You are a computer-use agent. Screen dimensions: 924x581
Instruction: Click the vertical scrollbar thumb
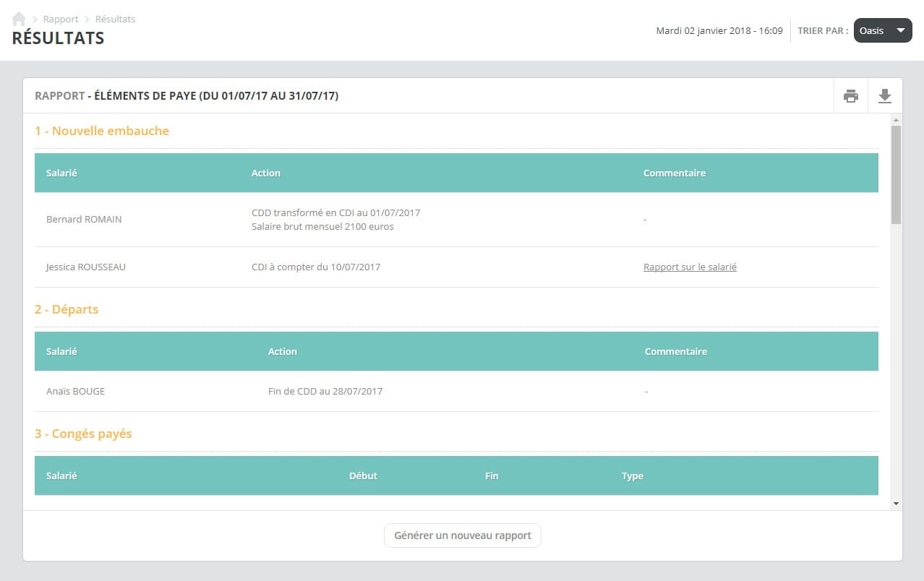point(896,175)
